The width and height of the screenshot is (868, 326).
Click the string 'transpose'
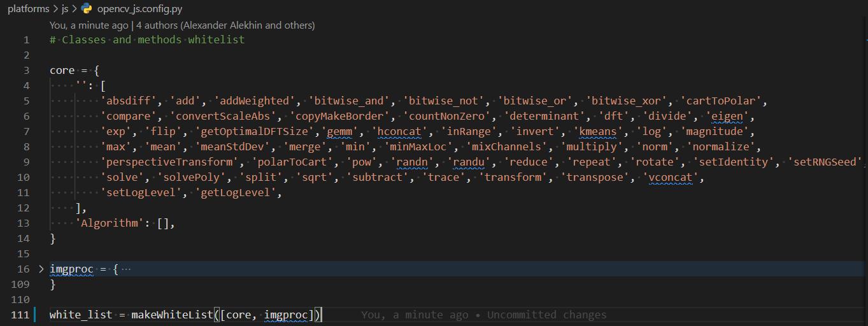[x=595, y=177]
